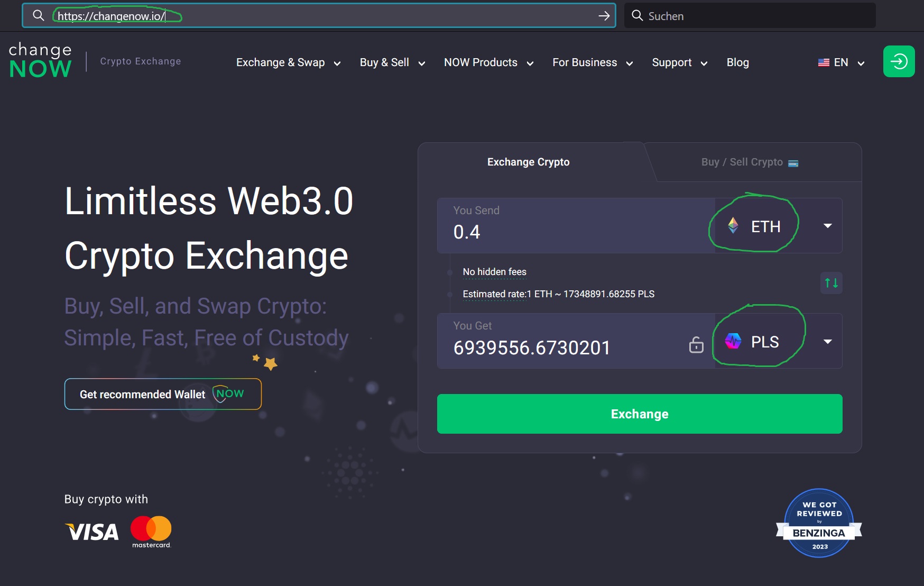Screen dimensions: 924x586
Task: Click the ETH Ethereum coin icon
Action: click(734, 226)
